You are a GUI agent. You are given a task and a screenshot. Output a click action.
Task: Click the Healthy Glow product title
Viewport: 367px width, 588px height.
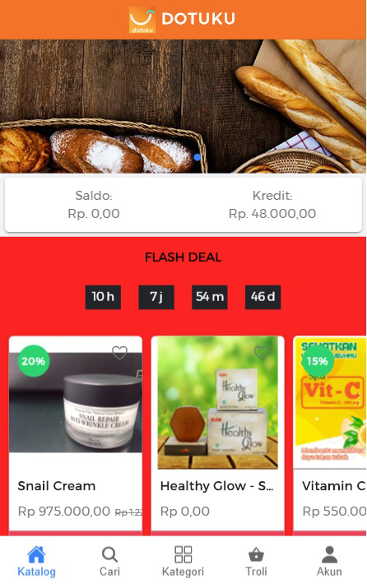point(217,486)
